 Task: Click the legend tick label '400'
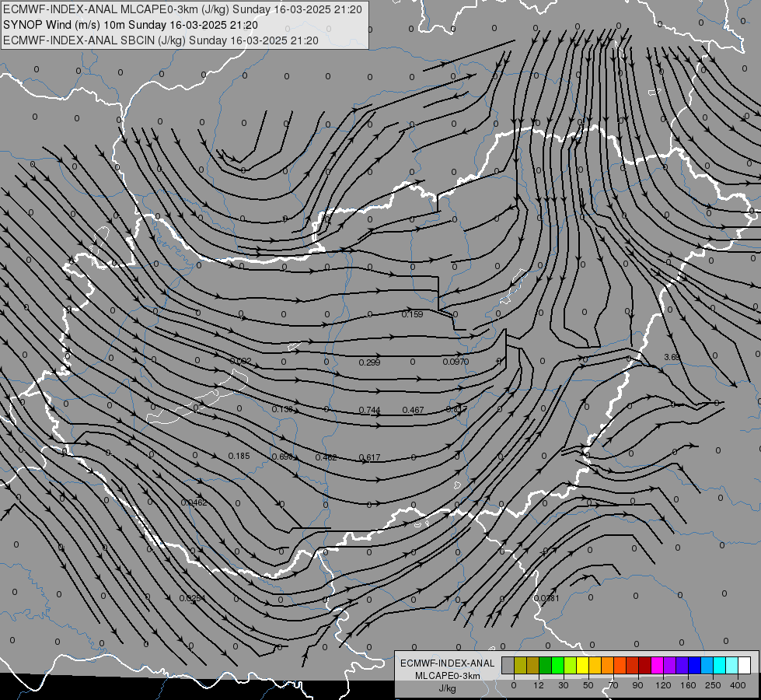pyautogui.click(x=738, y=685)
